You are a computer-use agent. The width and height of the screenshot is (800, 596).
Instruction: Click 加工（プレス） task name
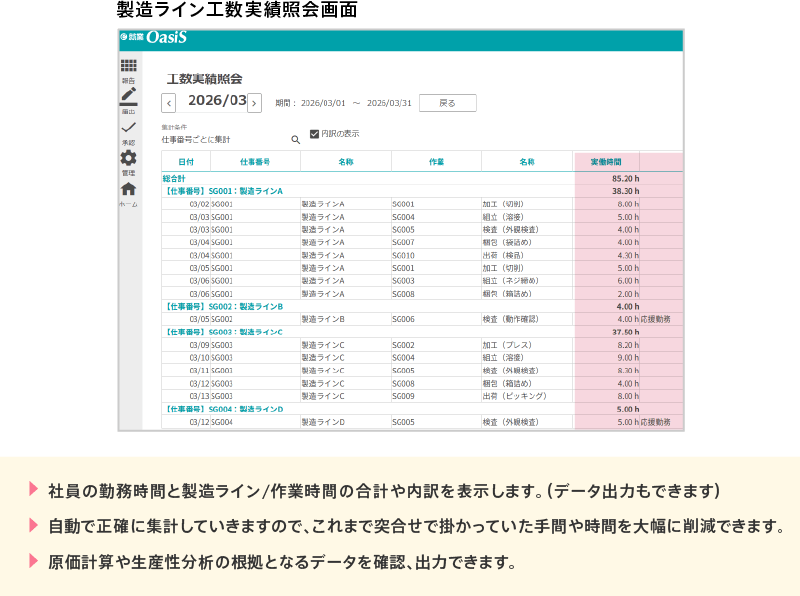coord(507,345)
